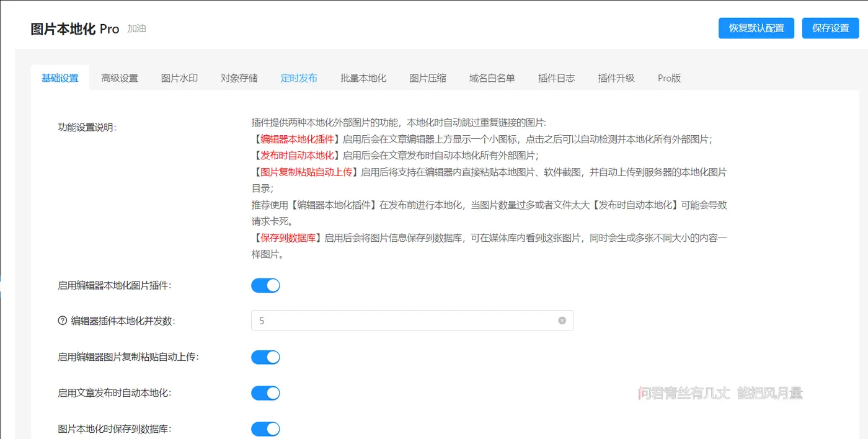The width and height of the screenshot is (868, 439).
Task: Click the red 保存到数据库 text
Action: click(x=288, y=237)
